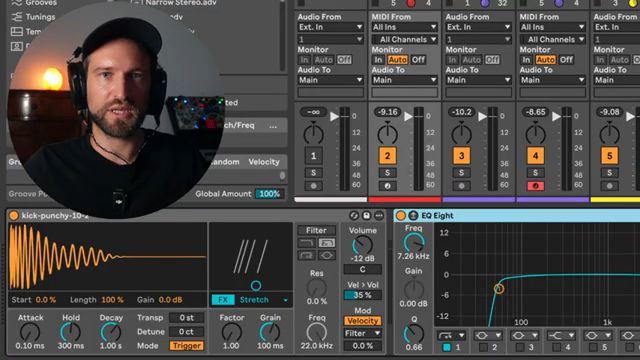
Task: Click the Velocity column header
Action: tap(264, 162)
